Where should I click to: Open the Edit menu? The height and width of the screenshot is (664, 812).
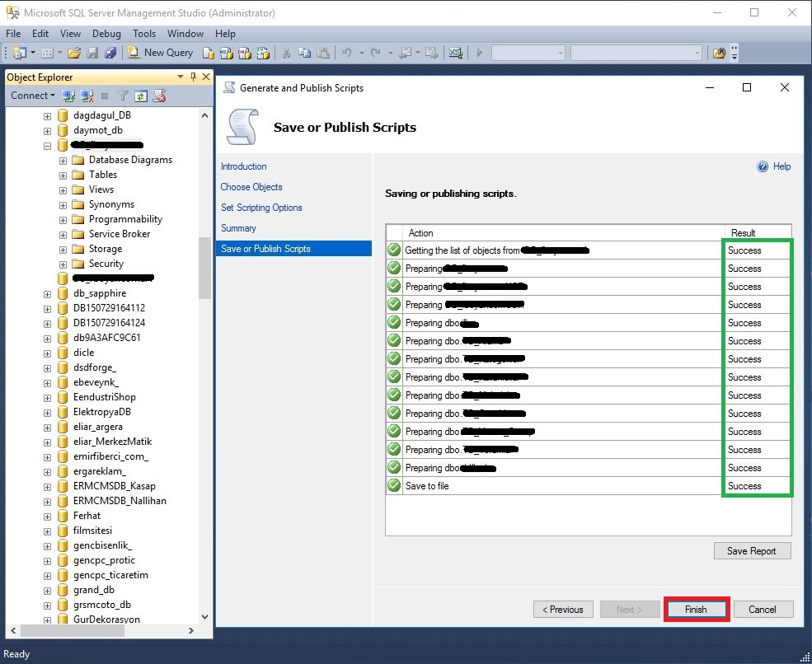pyautogui.click(x=40, y=34)
